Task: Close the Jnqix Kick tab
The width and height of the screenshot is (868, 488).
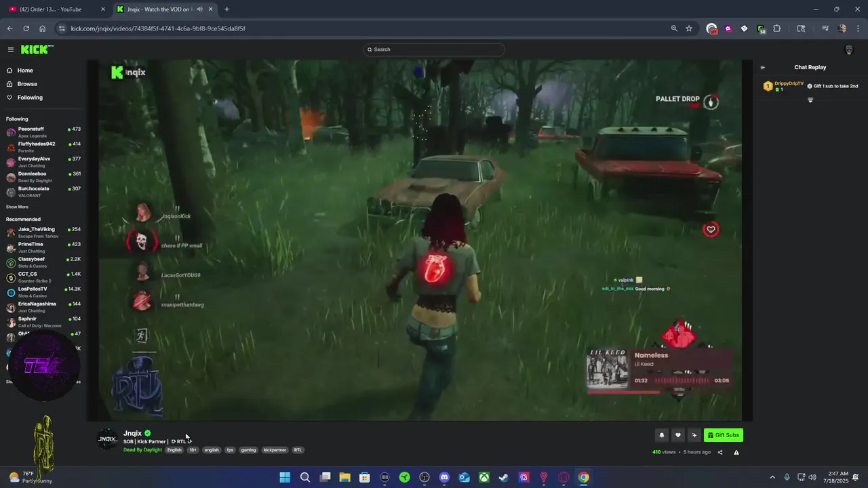Action: click(x=210, y=9)
